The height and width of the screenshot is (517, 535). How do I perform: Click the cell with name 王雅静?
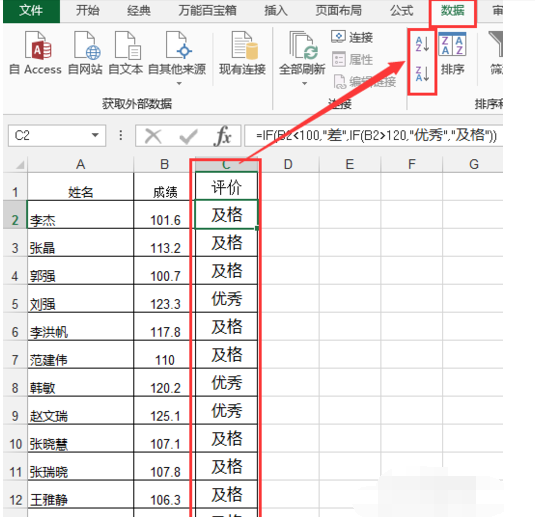(80, 494)
